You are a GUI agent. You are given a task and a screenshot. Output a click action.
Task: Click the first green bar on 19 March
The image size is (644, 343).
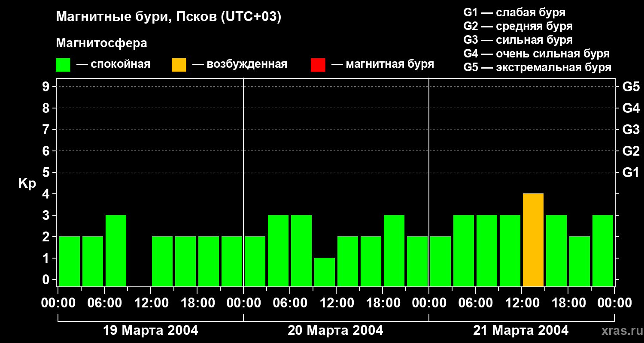[70, 261]
